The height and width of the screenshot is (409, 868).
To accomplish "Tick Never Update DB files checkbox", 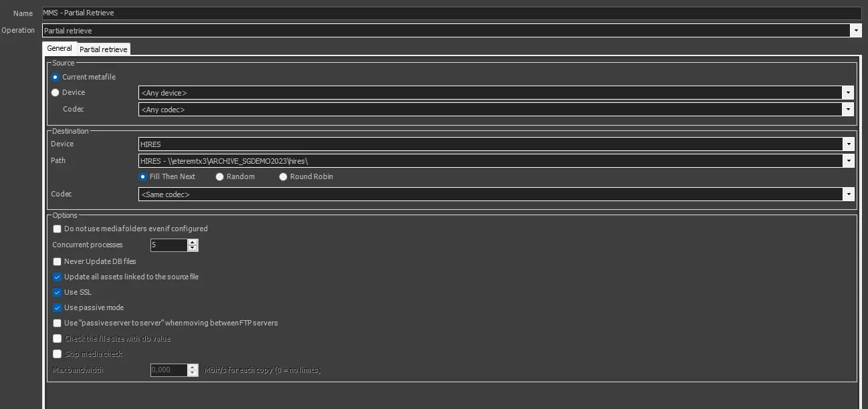I will point(58,261).
